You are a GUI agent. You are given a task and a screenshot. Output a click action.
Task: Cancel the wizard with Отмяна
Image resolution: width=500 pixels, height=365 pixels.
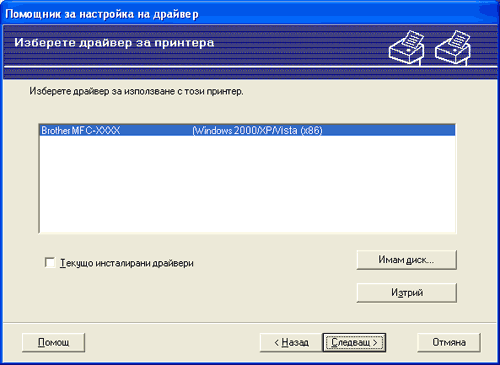point(449,342)
